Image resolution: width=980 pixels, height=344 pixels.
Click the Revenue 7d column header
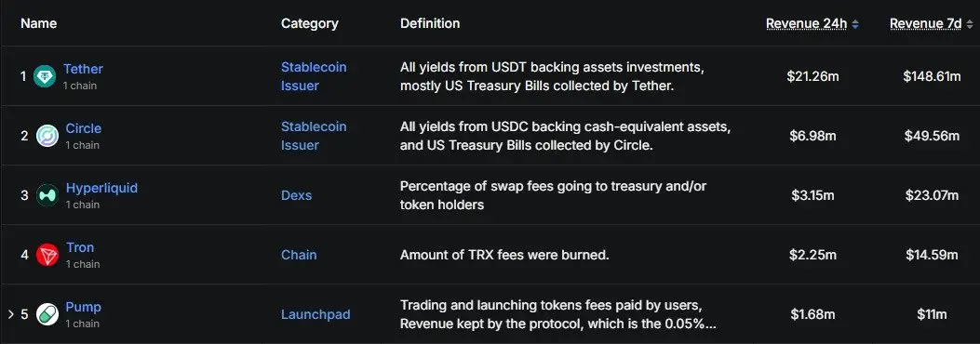[x=926, y=24]
